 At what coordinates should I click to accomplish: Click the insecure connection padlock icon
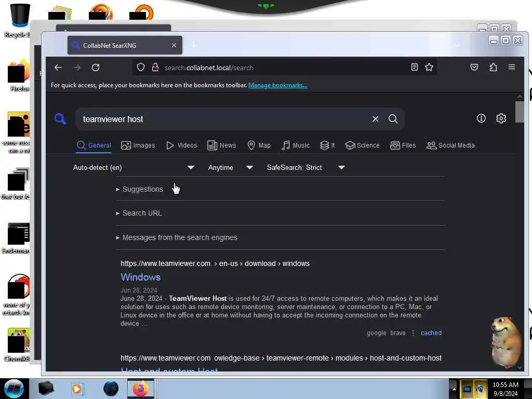tap(155, 68)
